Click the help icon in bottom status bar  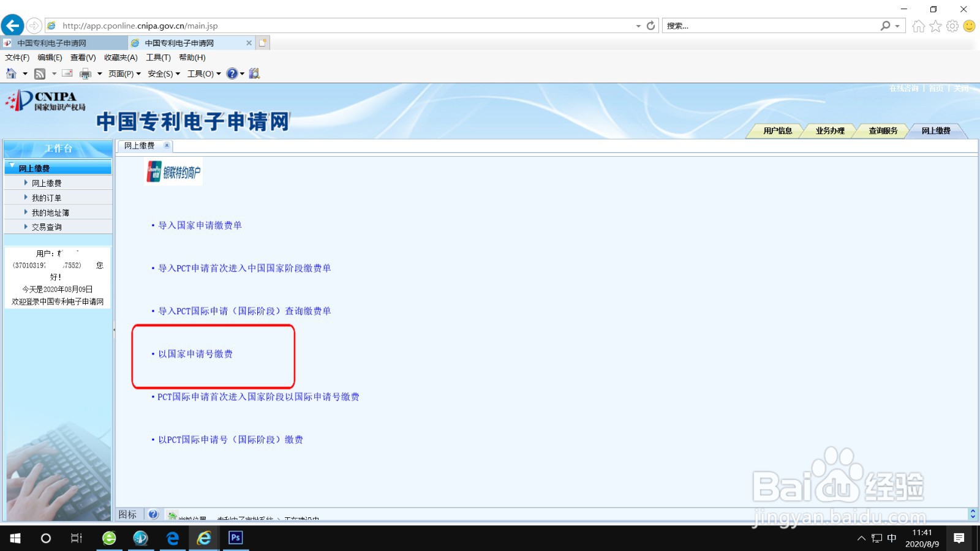pos(154,514)
